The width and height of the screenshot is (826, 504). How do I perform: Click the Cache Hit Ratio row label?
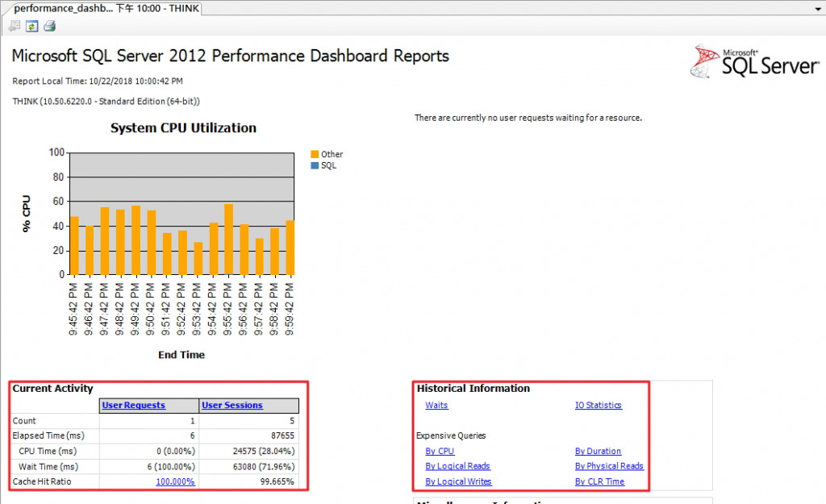click(x=42, y=481)
